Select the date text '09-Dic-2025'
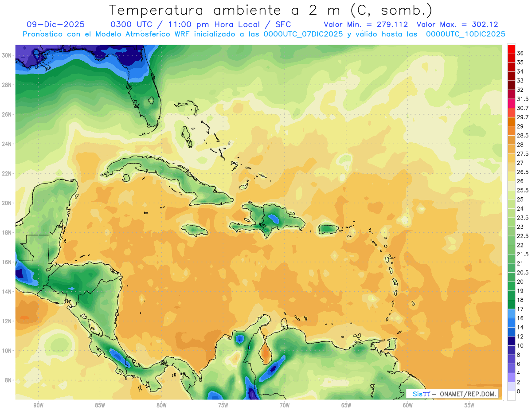This screenshot has width=532, height=411. click(55, 24)
